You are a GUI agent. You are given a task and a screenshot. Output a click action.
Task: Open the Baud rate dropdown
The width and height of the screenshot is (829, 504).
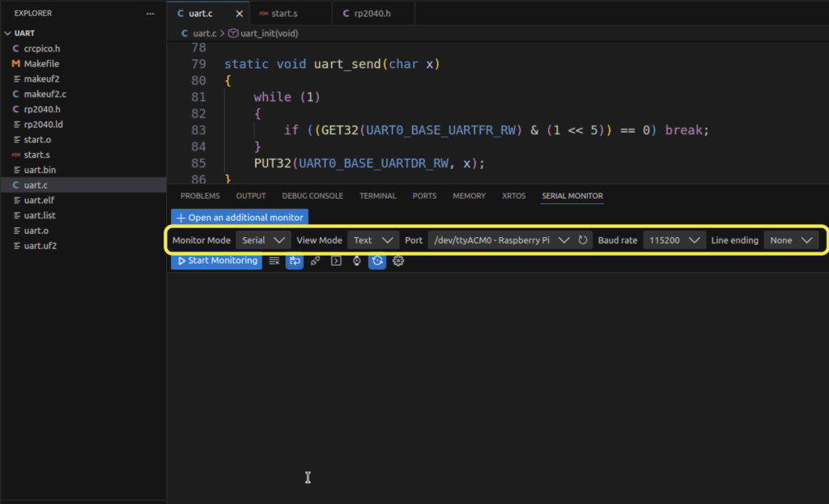pos(674,240)
